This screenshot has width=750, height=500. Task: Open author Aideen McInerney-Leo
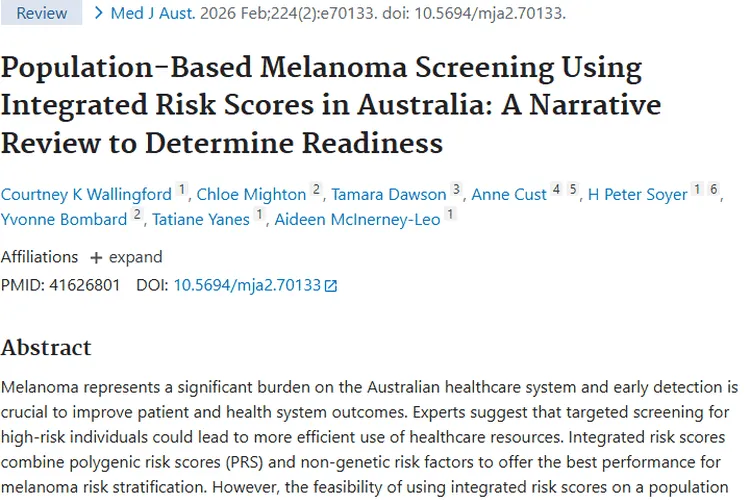pyautogui.click(x=358, y=219)
